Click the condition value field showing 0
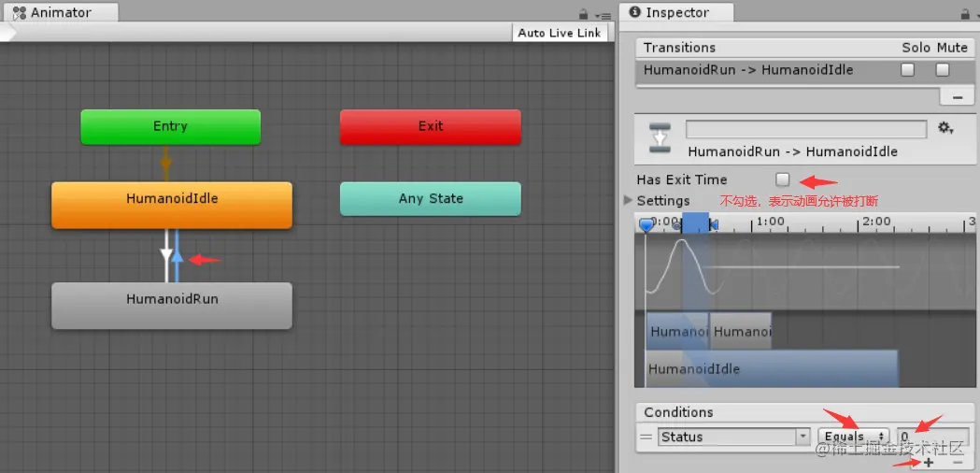This screenshot has width=980, height=473. 933,437
